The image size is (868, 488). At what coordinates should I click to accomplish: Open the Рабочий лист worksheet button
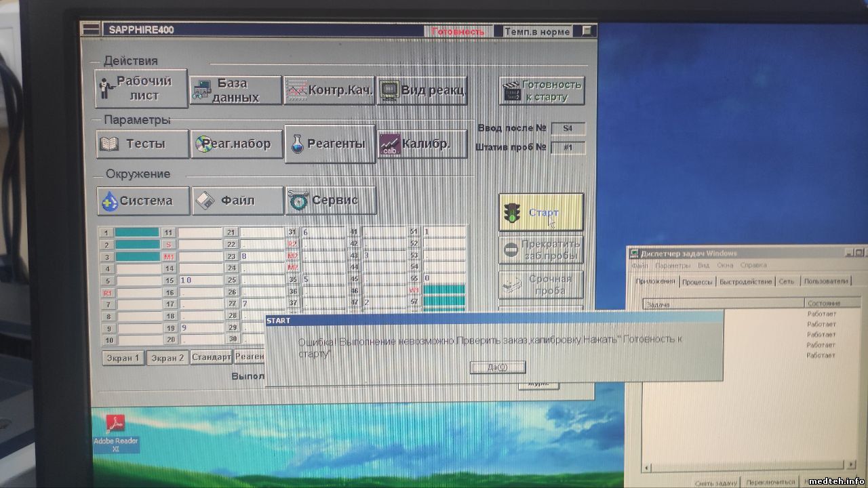(142, 89)
